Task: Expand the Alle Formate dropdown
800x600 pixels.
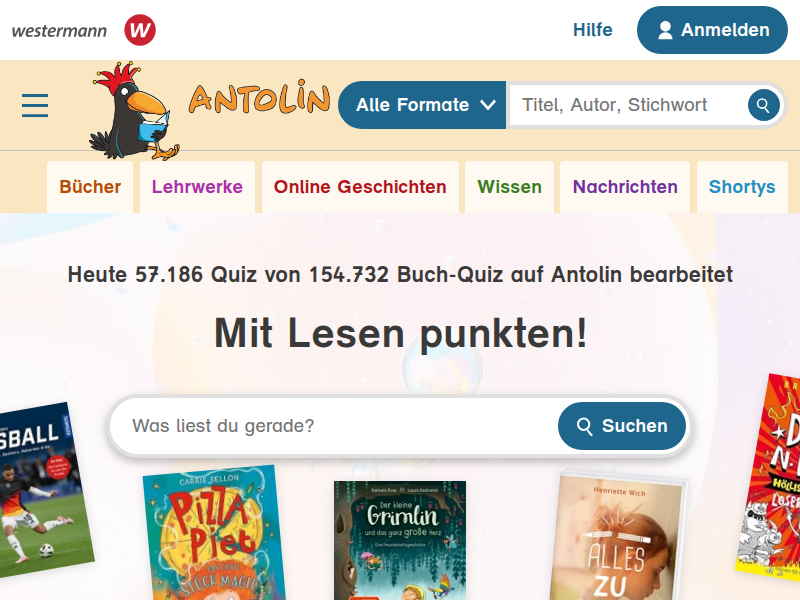Action: tap(422, 105)
